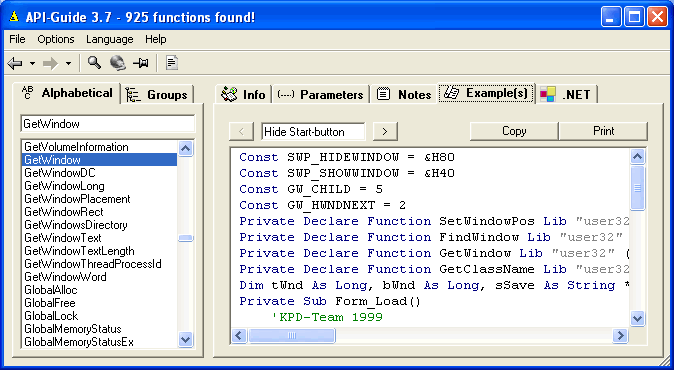Switch to the .NET tab
Screen dimensions: 674x370
567,94
